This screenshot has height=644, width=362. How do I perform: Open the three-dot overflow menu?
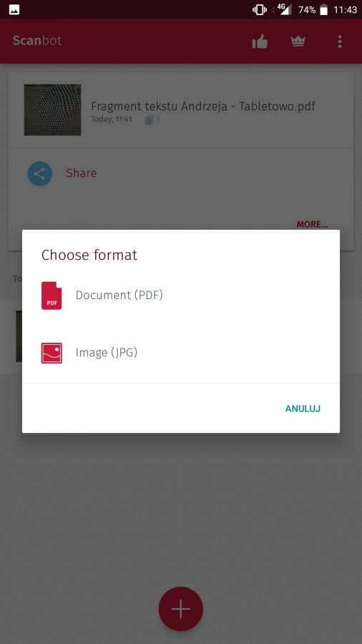[x=339, y=42]
